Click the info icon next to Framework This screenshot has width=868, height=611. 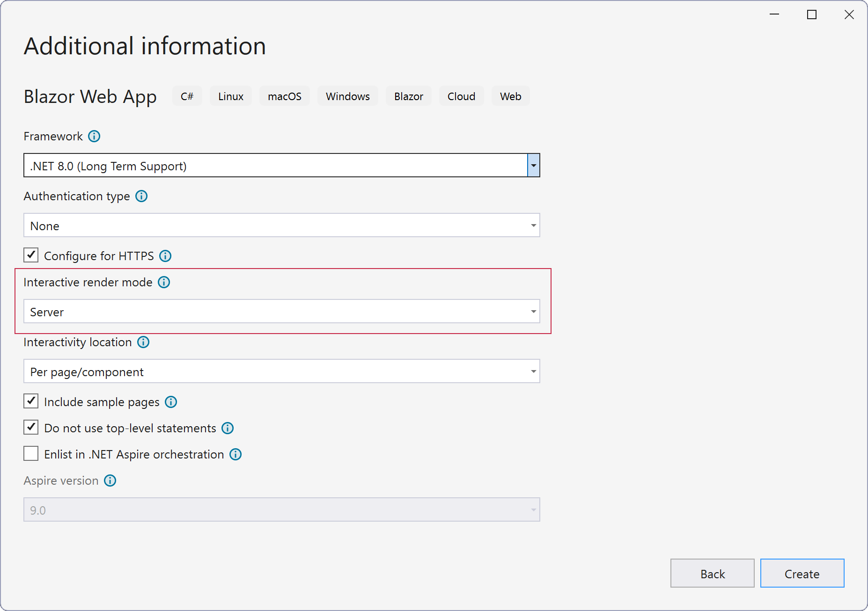pos(94,136)
